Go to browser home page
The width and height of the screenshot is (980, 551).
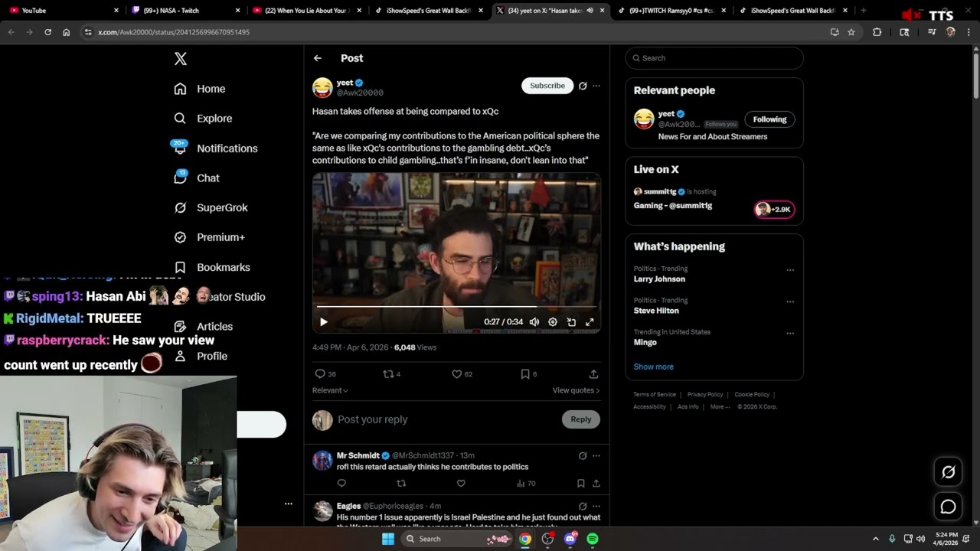pos(66,32)
